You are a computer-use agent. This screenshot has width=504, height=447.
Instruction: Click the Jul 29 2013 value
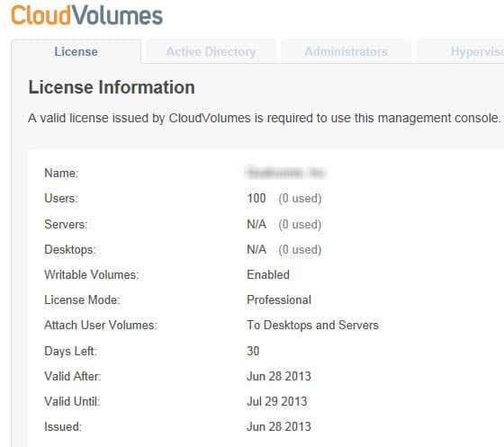(x=277, y=401)
